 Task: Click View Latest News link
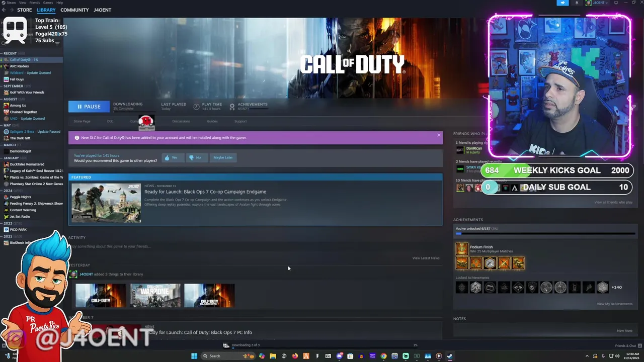(x=426, y=258)
